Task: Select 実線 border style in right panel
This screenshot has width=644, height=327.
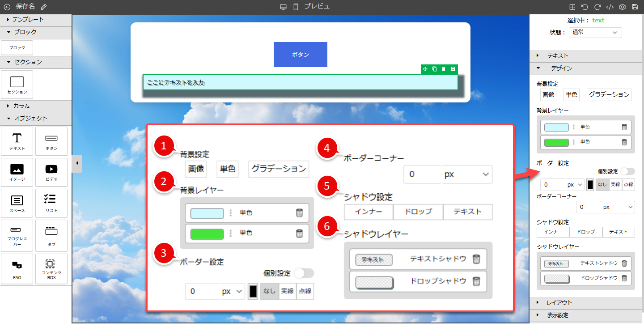Action: pos(615,185)
